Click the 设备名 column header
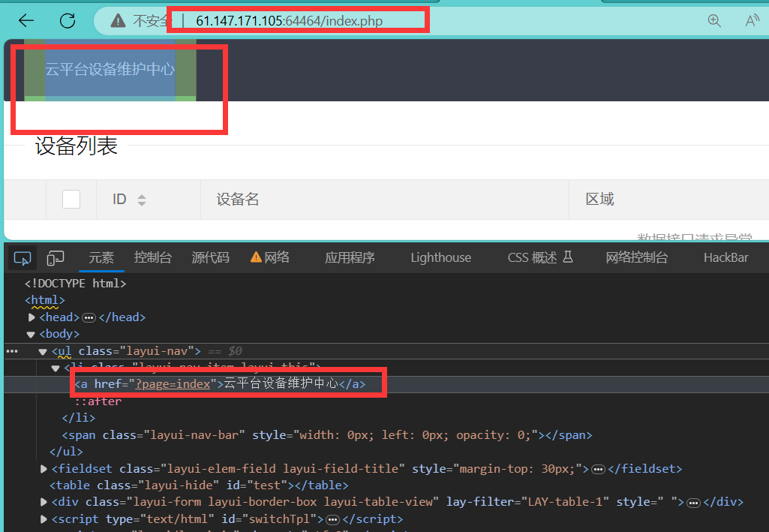The height and width of the screenshot is (532, 769). [x=237, y=199]
